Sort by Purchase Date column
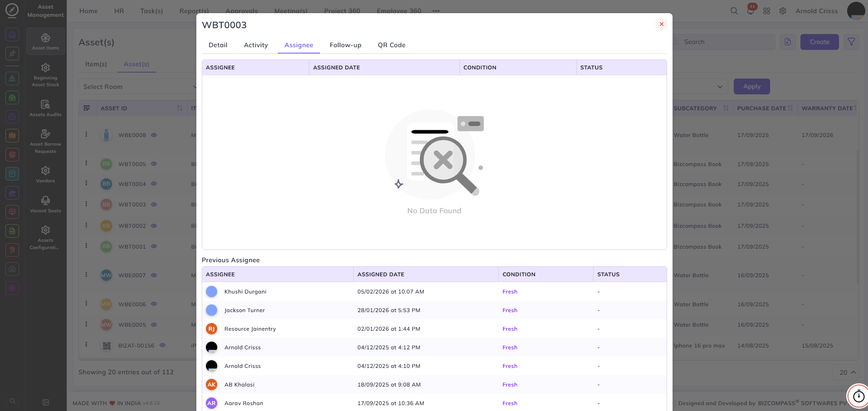868x411 pixels. (790, 108)
